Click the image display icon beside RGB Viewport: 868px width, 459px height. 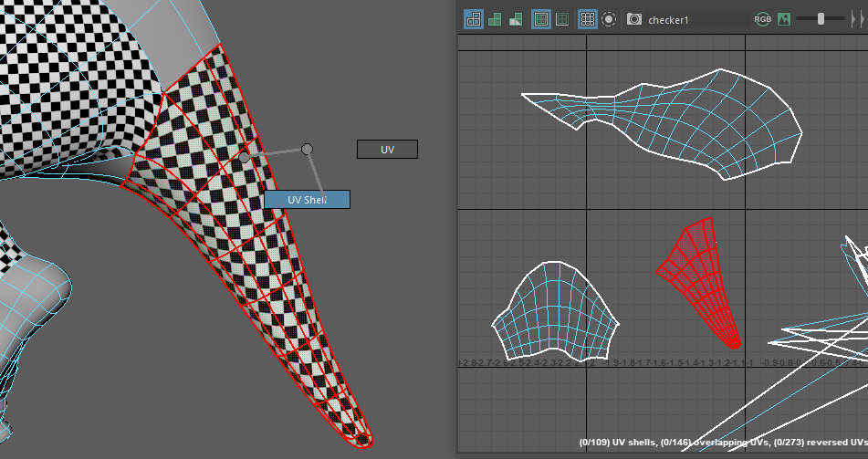(x=783, y=19)
